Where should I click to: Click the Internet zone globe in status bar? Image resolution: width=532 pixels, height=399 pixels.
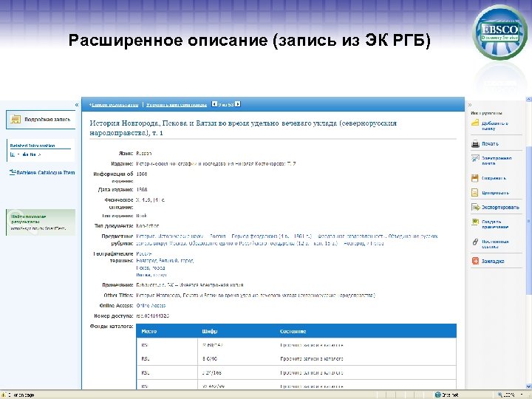point(437,395)
